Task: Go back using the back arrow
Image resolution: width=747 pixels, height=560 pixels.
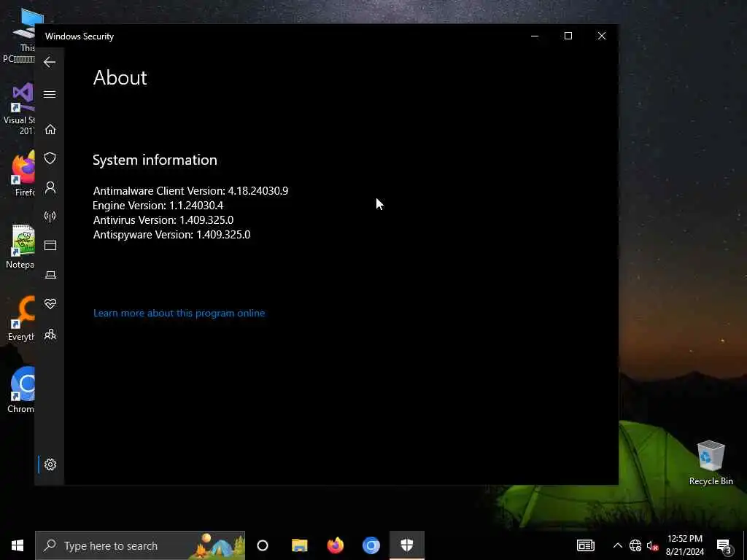Action: tap(50, 62)
